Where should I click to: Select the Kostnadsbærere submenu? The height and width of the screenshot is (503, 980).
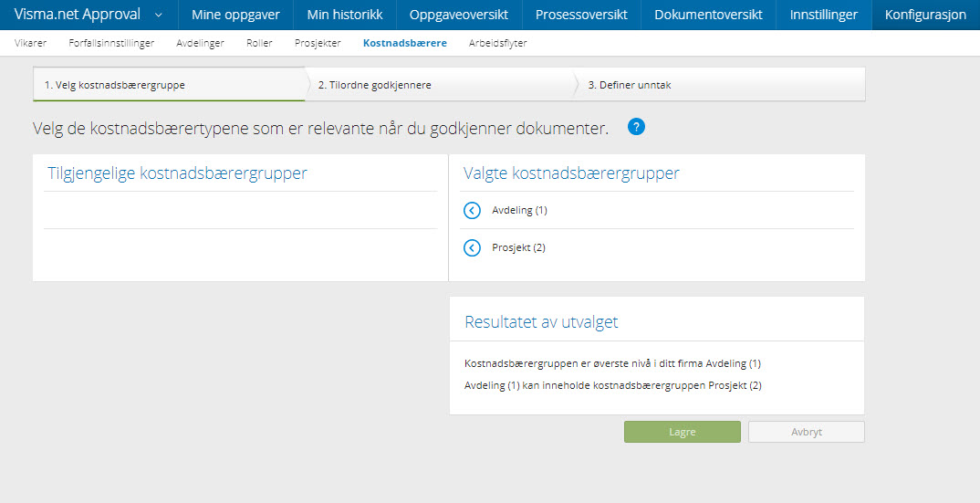(405, 43)
